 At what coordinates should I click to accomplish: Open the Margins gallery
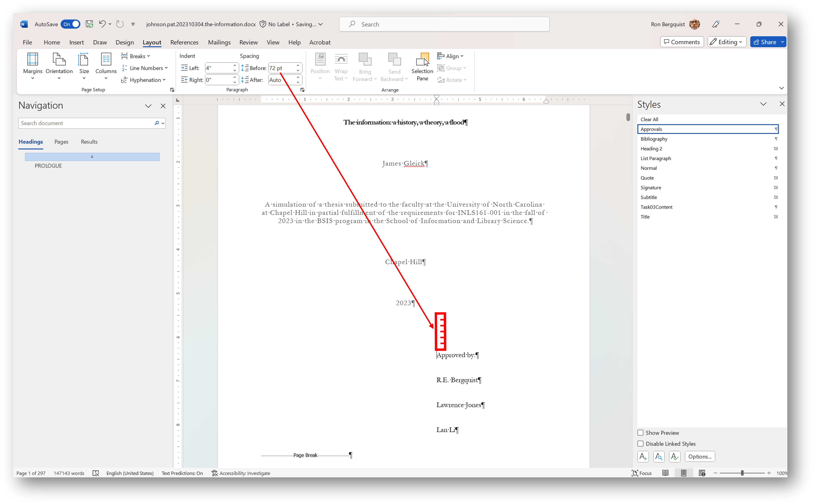[32, 66]
